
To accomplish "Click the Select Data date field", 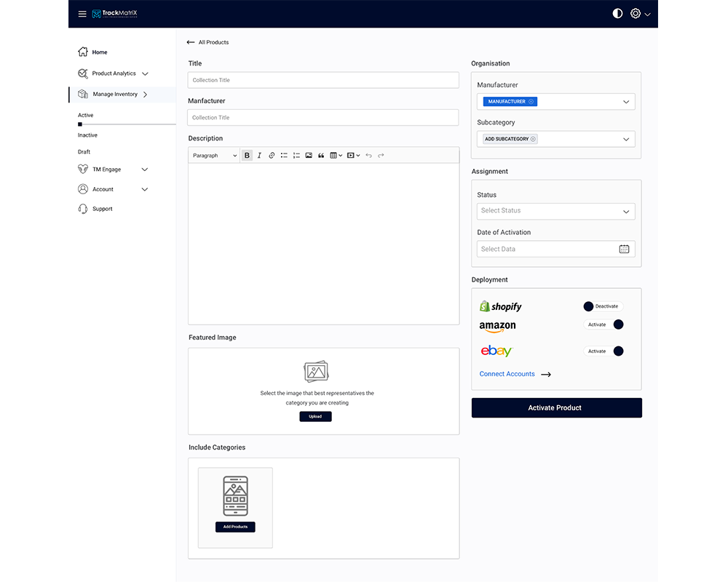I will (x=555, y=250).
